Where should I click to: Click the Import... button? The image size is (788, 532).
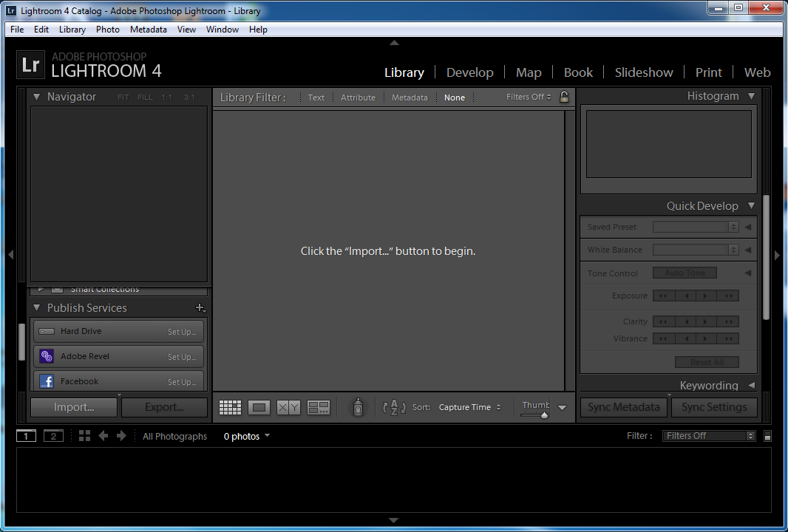[x=74, y=407]
